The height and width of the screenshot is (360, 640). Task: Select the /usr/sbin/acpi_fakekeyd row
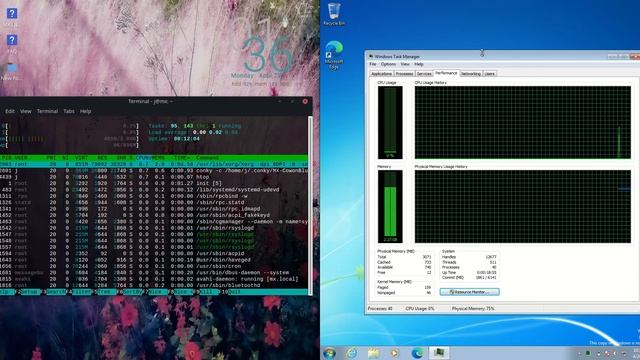[154, 215]
